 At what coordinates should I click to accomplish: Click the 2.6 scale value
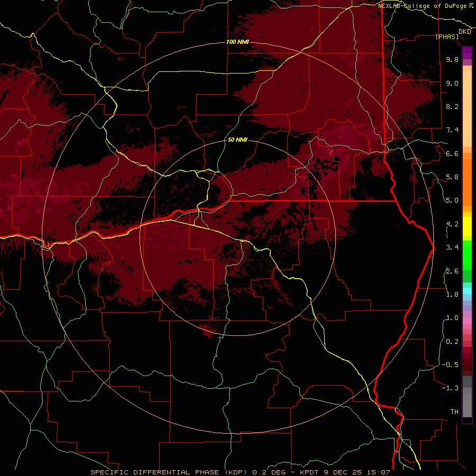tap(452, 271)
